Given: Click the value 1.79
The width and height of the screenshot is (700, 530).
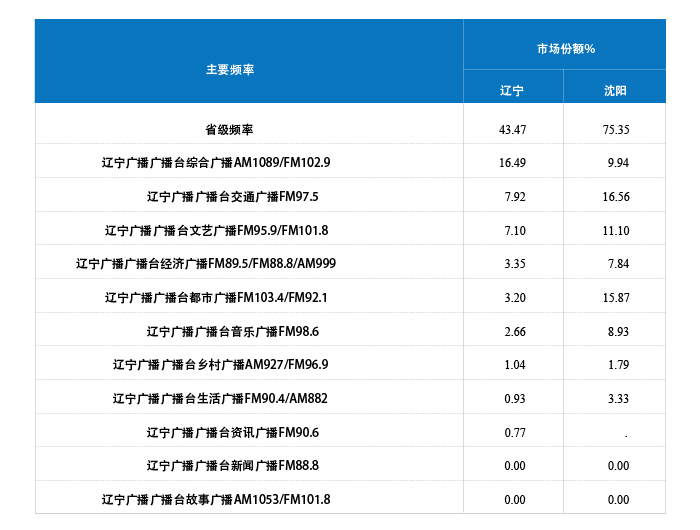Looking at the screenshot, I should point(618,364).
